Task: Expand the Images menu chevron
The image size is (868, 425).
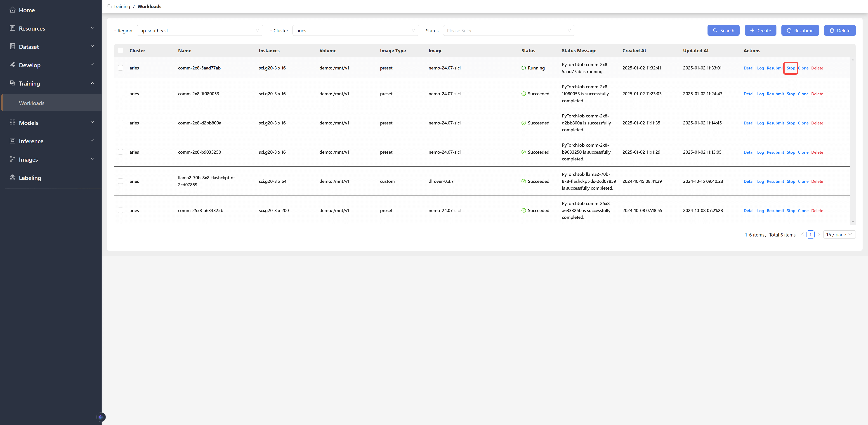Action: click(92, 159)
